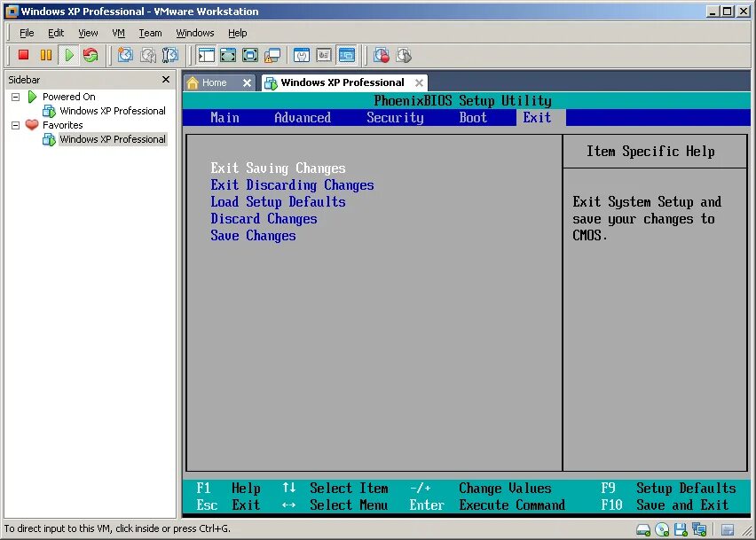The image size is (756, 540).
Task: Click the CD-ROM status bar icon
Action: coord(662,530)
